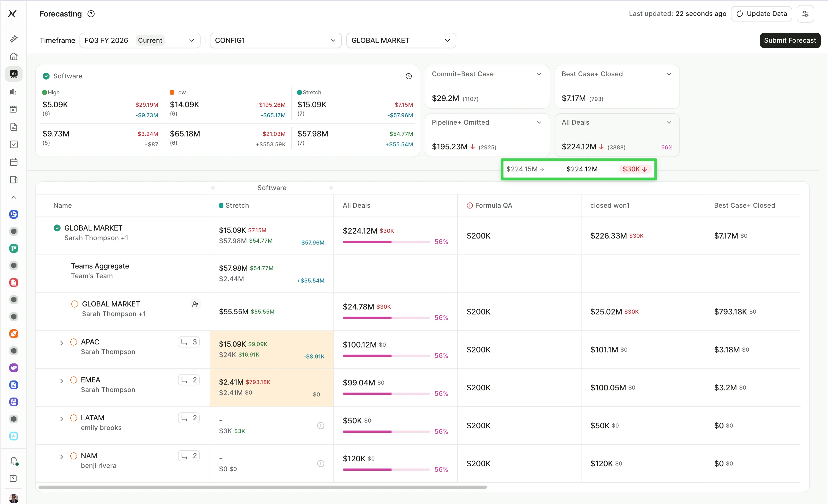
Task: Click the Formula QA warning icon
Action: 470,206
